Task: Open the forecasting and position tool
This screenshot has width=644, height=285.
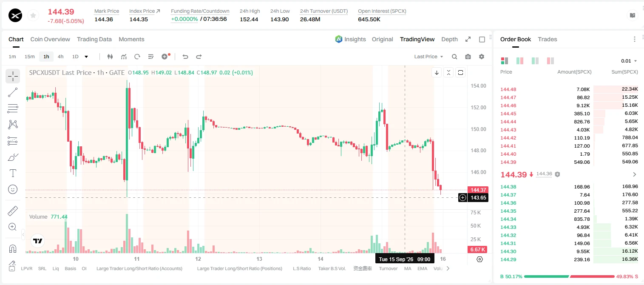Action: click(13, 141)
